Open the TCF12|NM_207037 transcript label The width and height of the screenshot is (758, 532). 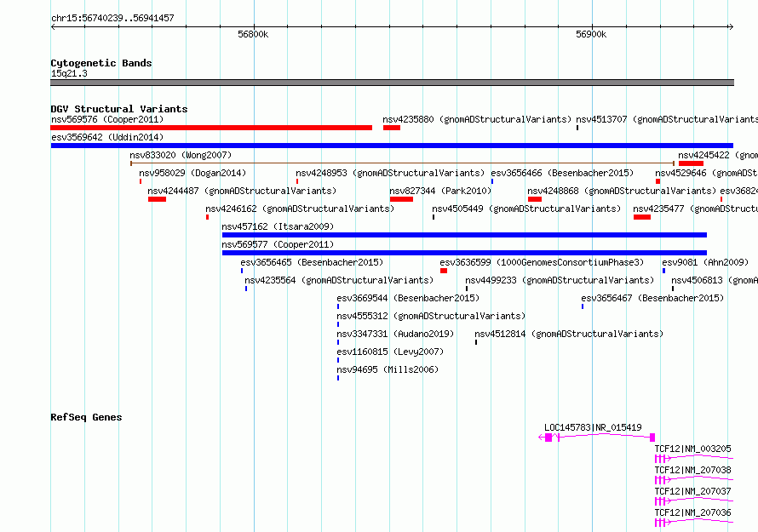click(692, 491)
